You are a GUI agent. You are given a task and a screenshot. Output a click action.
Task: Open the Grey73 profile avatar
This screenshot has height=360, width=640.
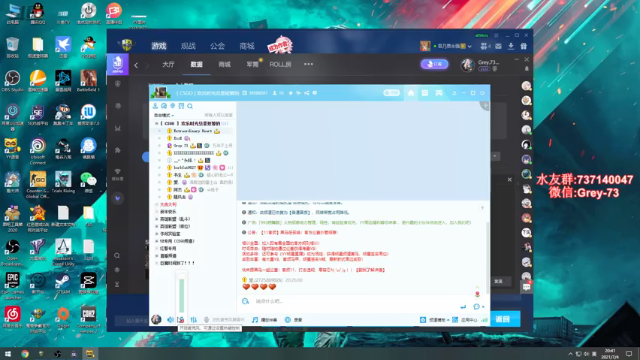467,64
